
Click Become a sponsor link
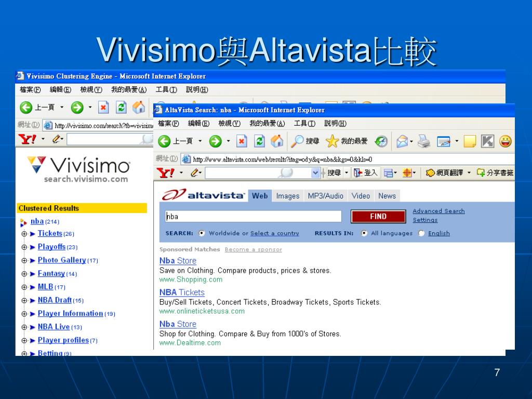pyautogui.click(x=253, y=249)
